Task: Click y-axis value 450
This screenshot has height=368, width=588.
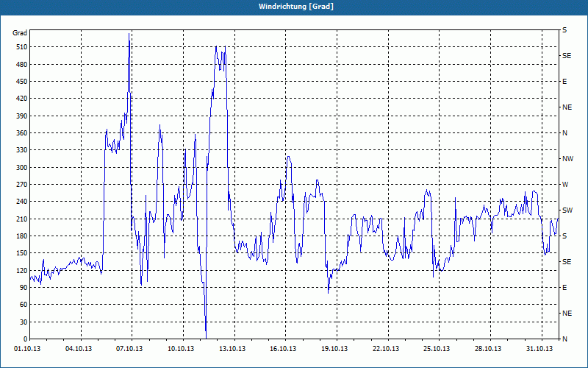Action: click(x=22, y=82)
